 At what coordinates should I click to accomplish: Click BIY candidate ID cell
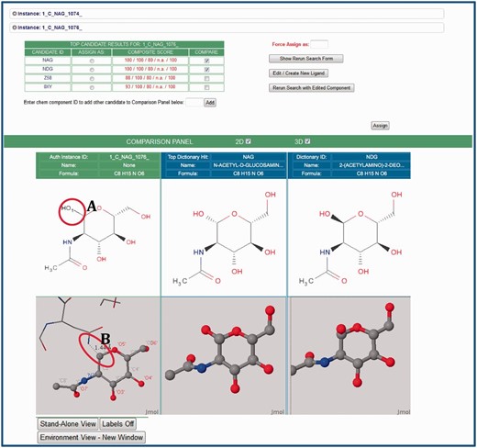[x=48, y=87]
